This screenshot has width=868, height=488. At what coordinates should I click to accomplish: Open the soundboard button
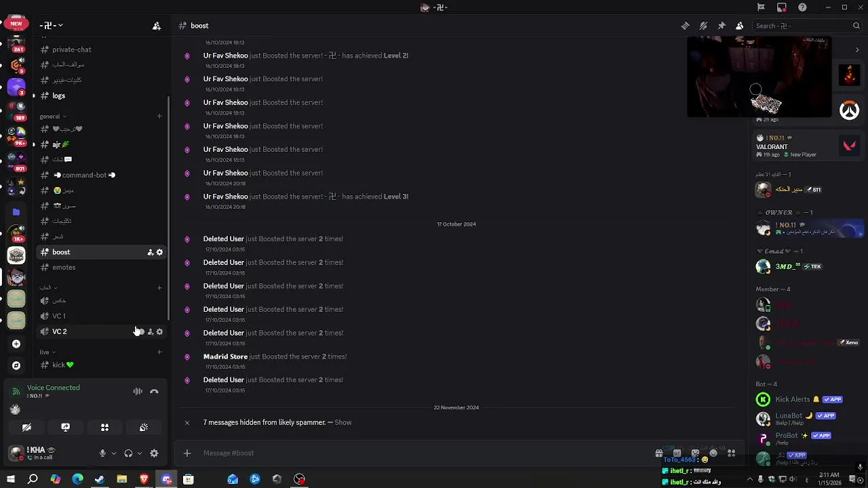click(x=144, y=428)
